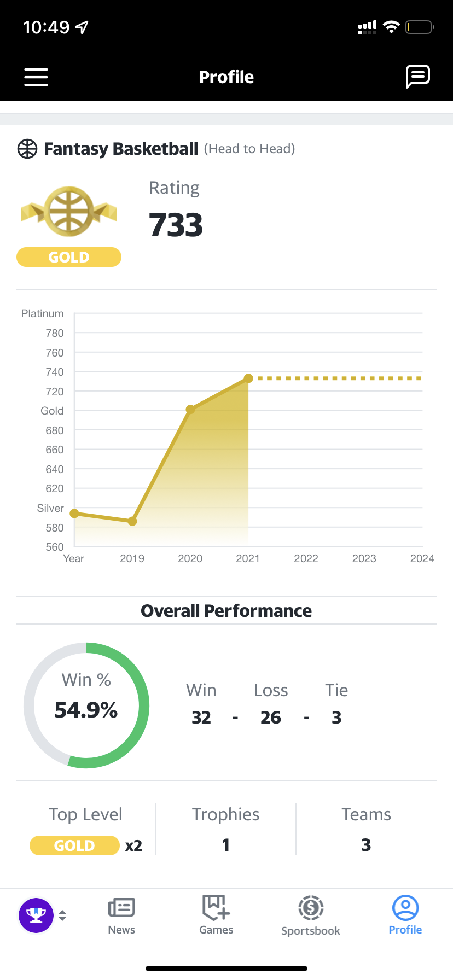Tap the Sportsbook tab label
Screen dimensions: 453x980
point(311,931)
